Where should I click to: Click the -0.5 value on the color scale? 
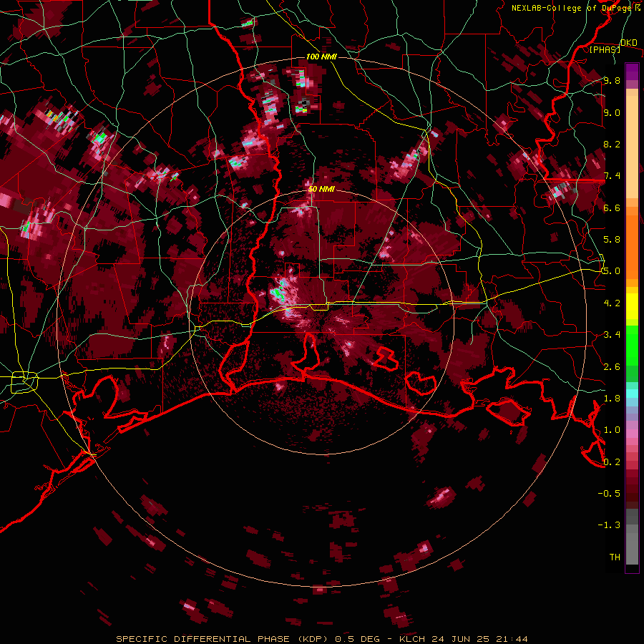pos(609,494)
